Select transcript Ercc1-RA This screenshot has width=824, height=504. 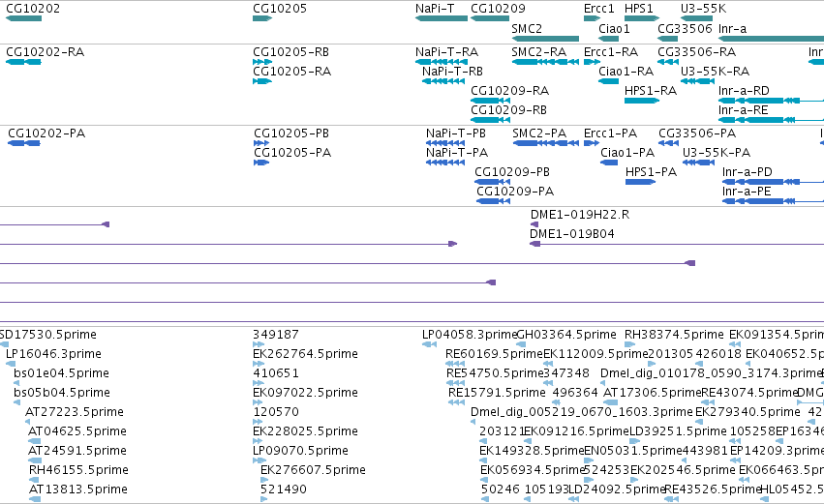coord(611,52)
